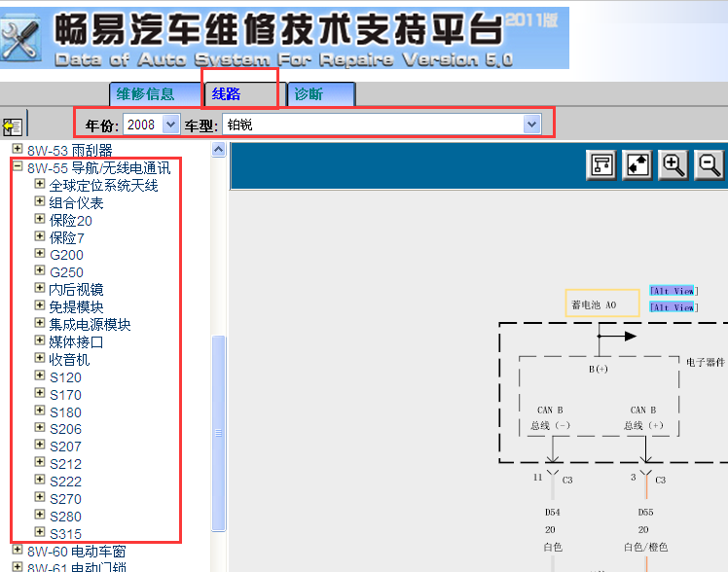Open the 诊断 tab
Screen dimensions: 728x572
(x=321, y=94)
